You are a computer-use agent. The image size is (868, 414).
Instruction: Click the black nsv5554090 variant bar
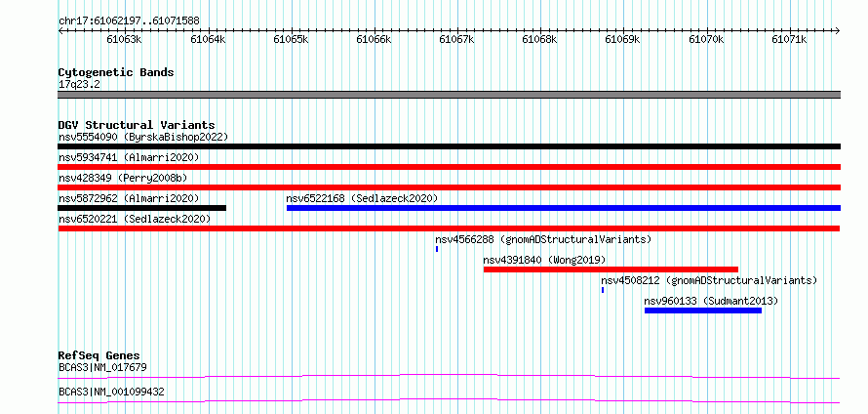click(x=449, y=146)
